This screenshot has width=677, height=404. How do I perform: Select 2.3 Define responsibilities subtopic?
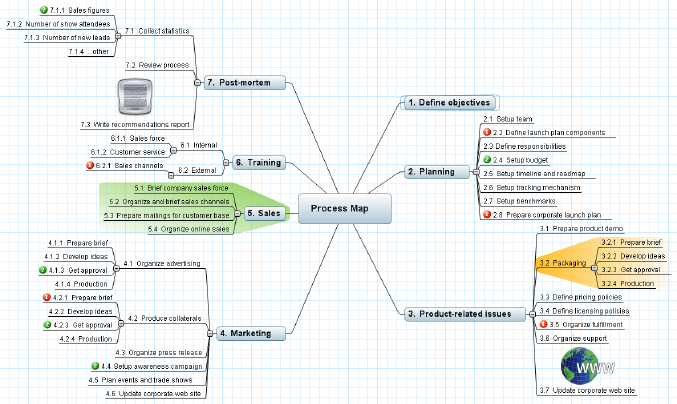(x=525, y=146)
